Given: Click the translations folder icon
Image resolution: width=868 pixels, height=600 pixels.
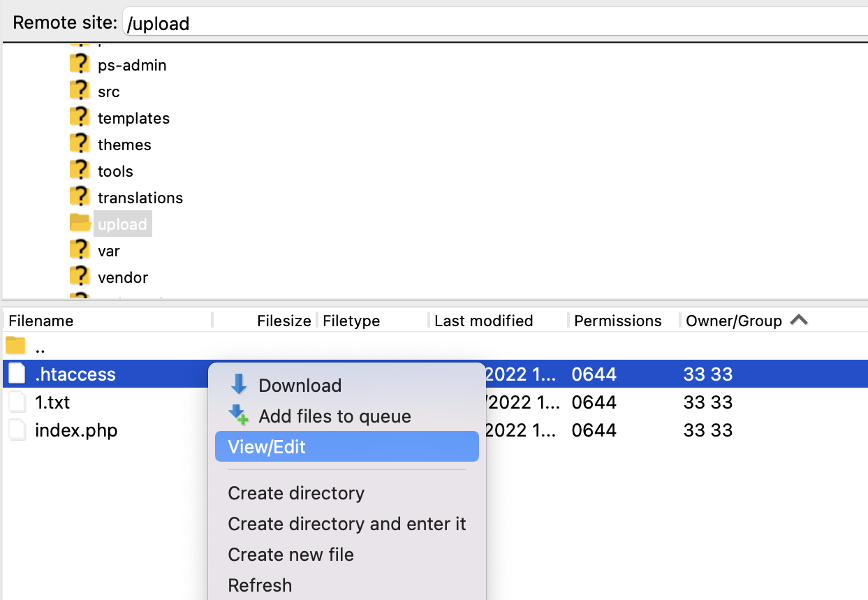Looking at the screenshot, I should [80, 197].
